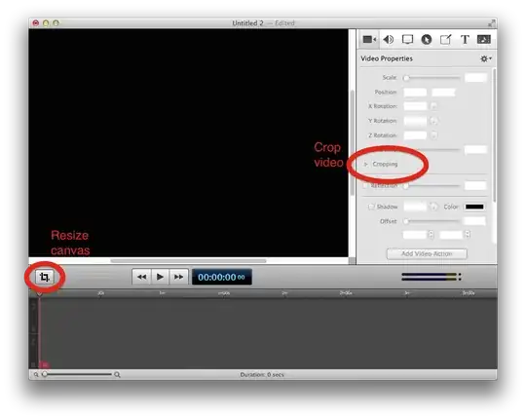The width and height of the screenshot is (526, 420).
Task: Click the Video Properties heading
Action: tap(387, 58)
